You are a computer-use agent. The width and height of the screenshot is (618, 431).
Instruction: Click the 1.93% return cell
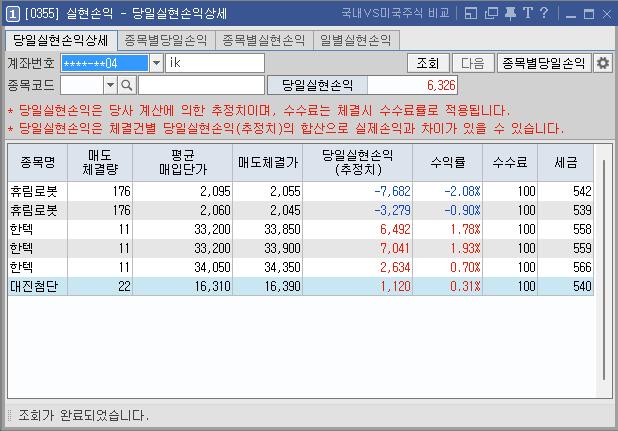447,248
